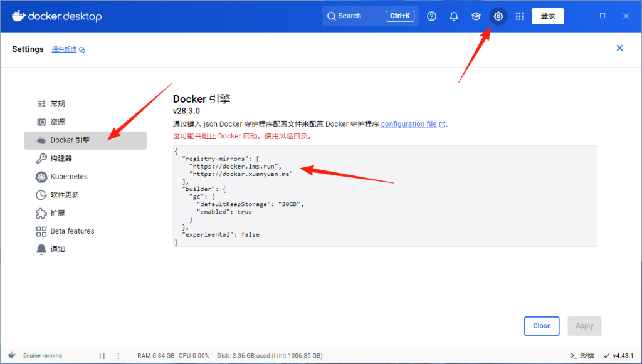642x364 pixels.
Task: Click inside the Search field
Action: click(351, 16)
